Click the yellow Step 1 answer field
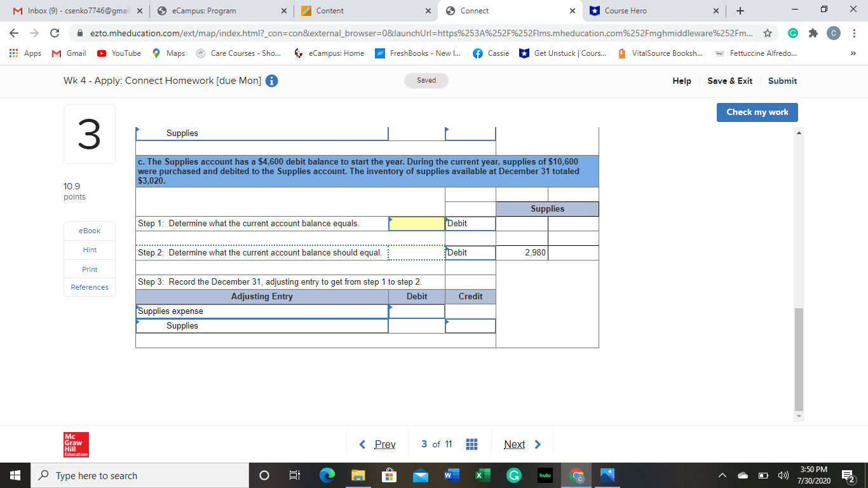The width and height of the screenshot is (868, 488). pyautogui.click(x=416, y=223)
